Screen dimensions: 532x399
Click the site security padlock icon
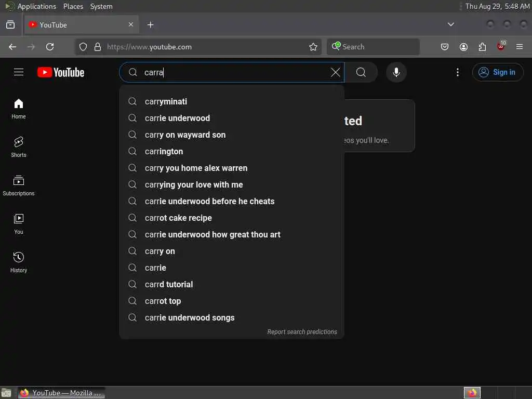(98, 47)
